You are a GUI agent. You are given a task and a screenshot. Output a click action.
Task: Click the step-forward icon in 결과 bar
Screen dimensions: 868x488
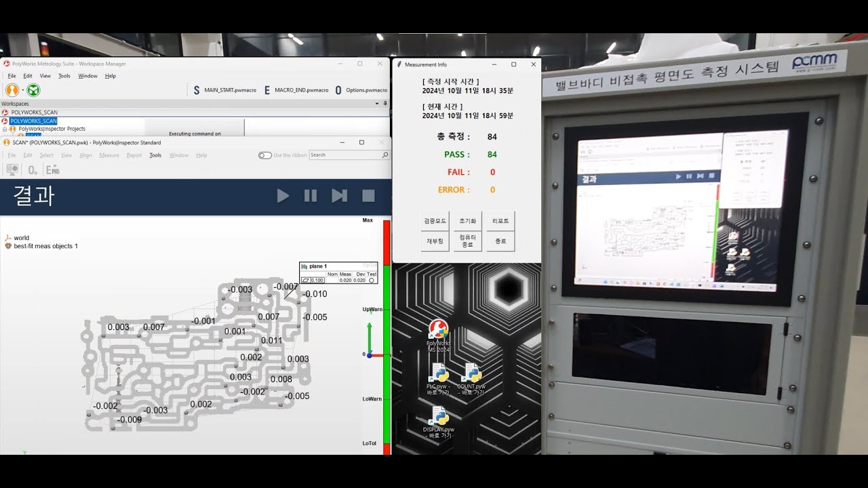point(339,196)
